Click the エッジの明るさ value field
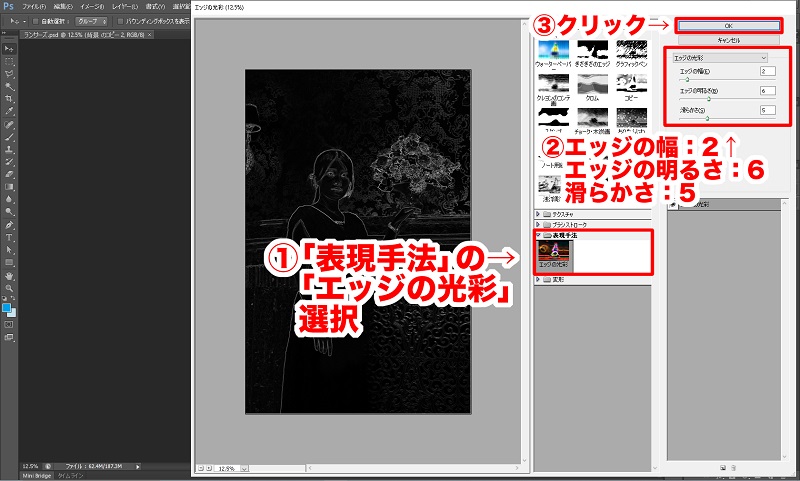Screen dimensions: 800x481 click(x=767, y=91)
